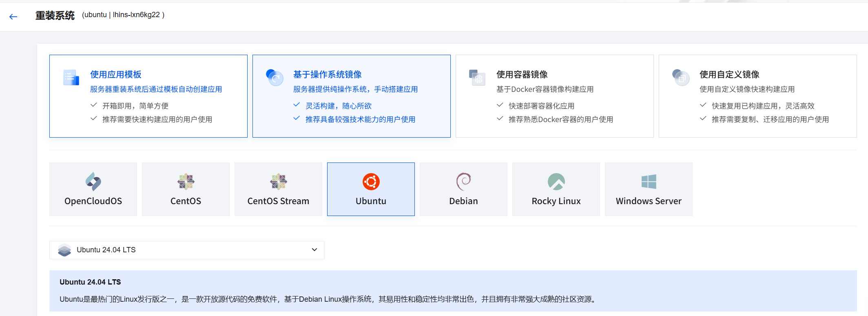Image resolution: width=868 pixels, height=316 pixels.
Task: Click the custom image card icon
Action: (680, 77)
